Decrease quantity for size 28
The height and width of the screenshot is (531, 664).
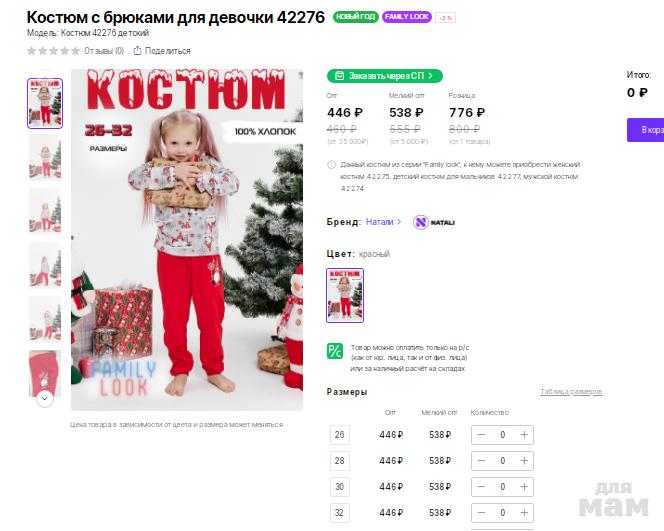481,461
